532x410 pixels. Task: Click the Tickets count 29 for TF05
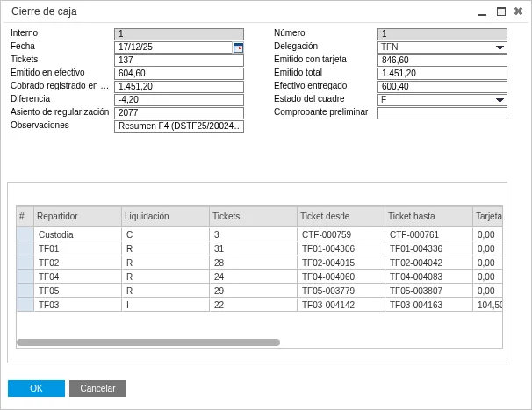pyautogui.click(x=253, y=291)
